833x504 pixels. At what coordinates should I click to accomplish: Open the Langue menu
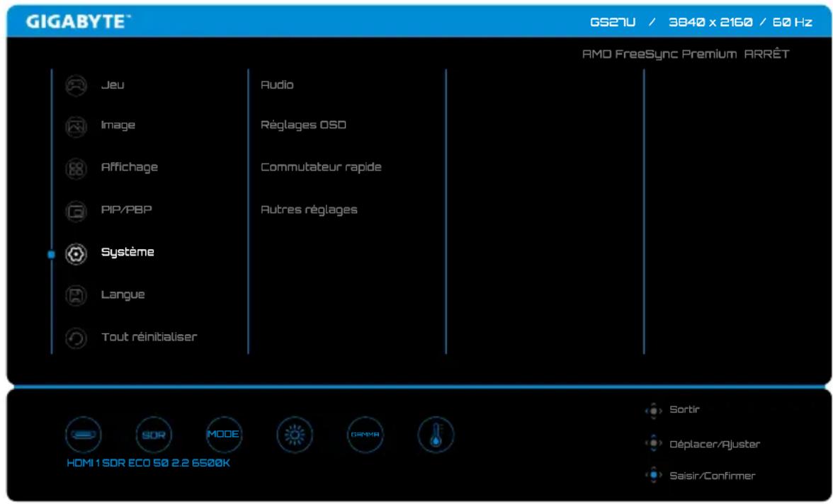(x=123, y=294)
